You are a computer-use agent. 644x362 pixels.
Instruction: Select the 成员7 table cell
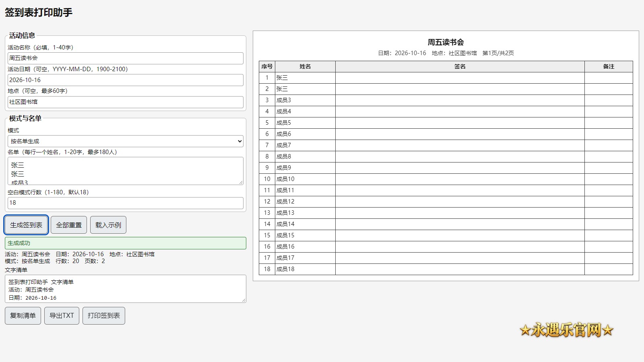click(305, 146)
